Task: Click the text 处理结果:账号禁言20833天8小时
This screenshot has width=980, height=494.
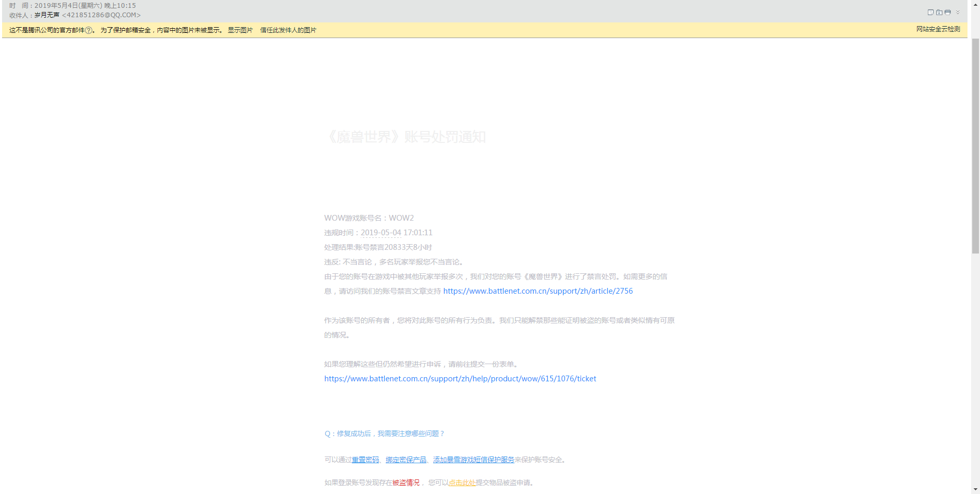Action: 378,247
